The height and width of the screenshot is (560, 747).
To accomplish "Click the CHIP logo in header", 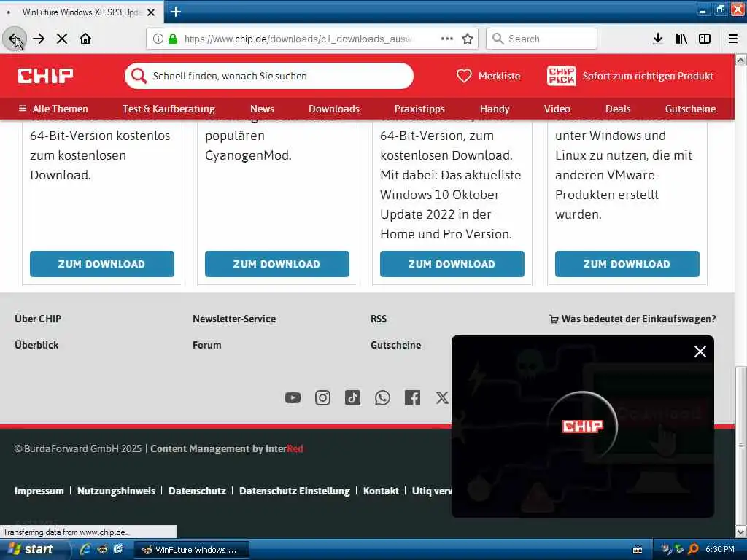I will tap(46, 76).
